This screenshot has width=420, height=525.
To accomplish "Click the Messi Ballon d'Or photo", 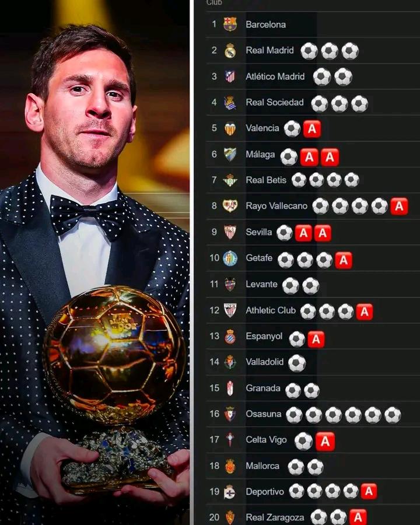I will point(94,262).
